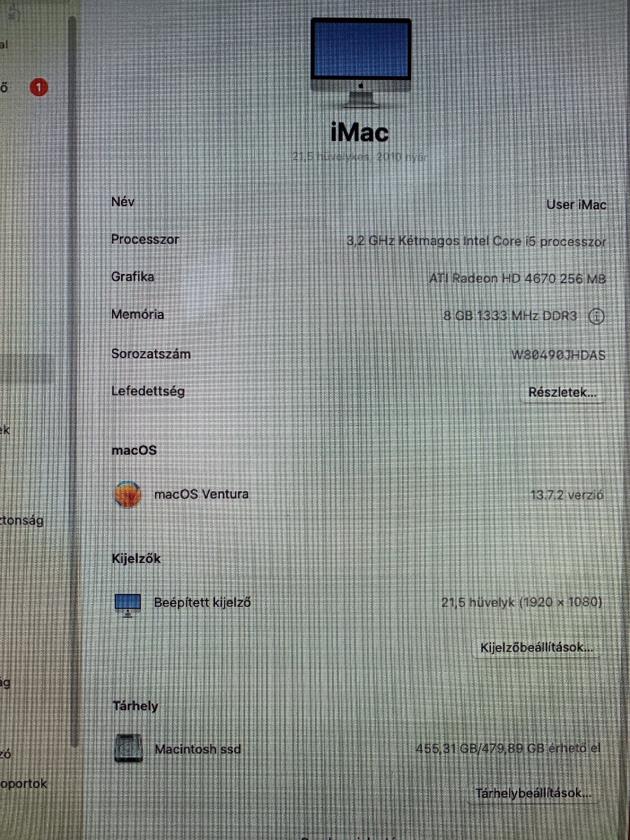Click the 3,2 GHz processor value text
This screenshot has width=630, height=840.
[x=476, y=242]
